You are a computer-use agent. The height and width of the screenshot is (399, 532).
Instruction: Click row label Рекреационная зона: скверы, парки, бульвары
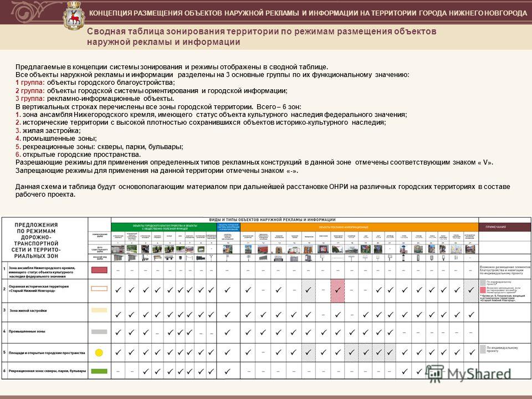47,371
